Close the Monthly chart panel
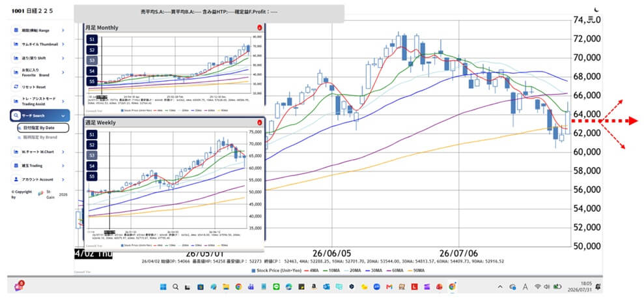The height and width of the screenshot is (298, 644). click(x=259, y=27)
